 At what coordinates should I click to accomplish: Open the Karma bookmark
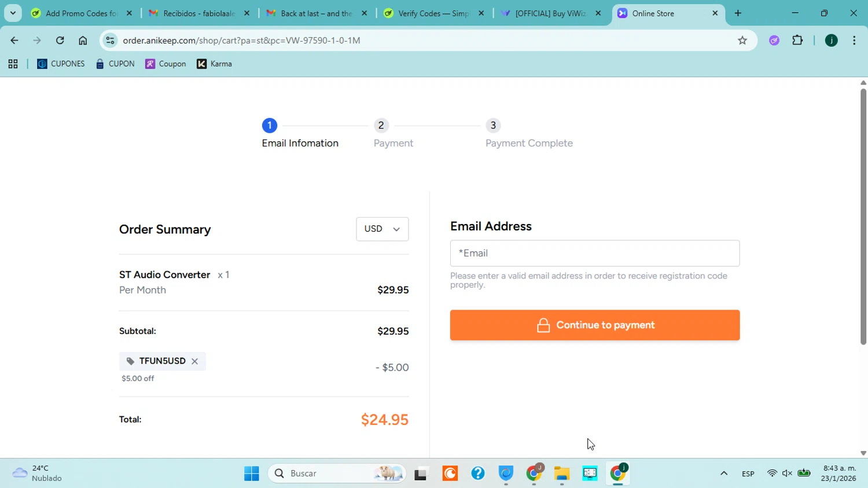[214, 64]
